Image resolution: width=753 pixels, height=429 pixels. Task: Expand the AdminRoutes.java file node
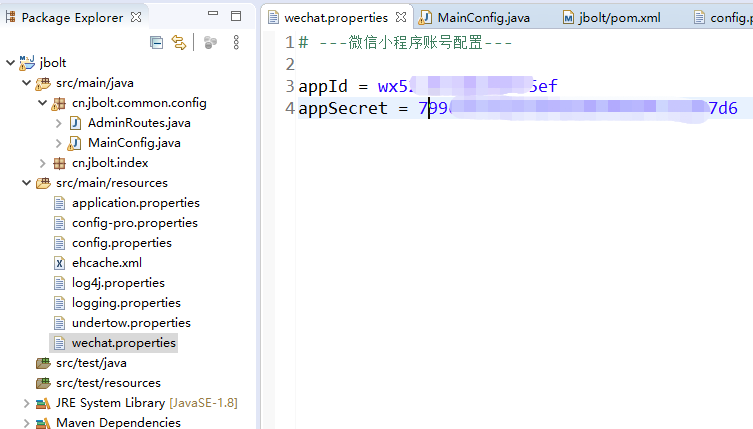pos(58,123)
